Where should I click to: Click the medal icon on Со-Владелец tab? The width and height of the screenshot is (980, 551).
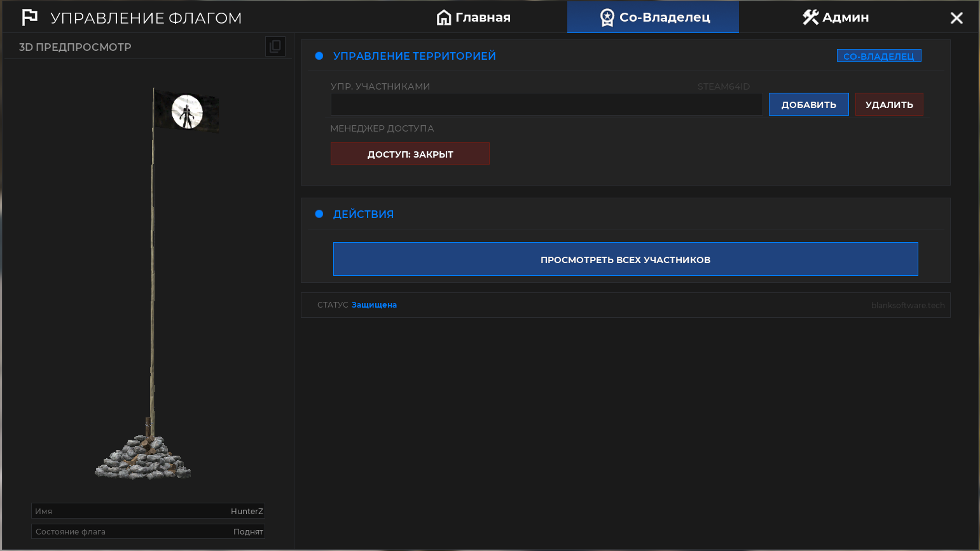(x=607, y=17)
